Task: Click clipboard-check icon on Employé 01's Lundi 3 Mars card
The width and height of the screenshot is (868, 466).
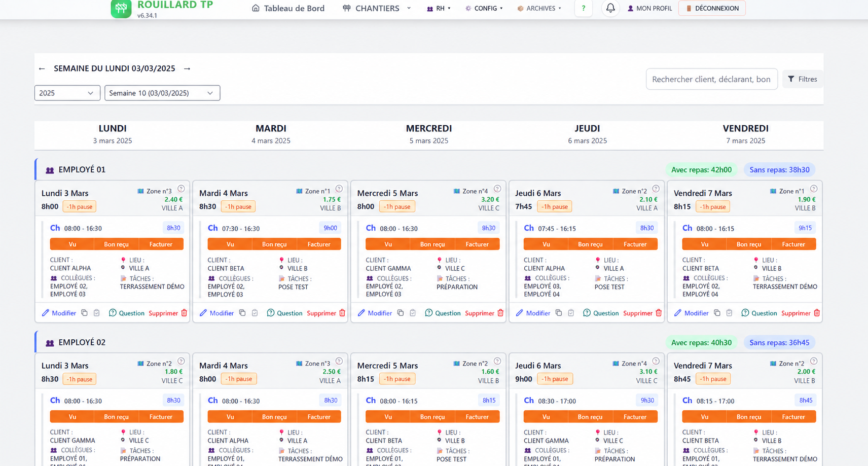Action: pos(97,313)
